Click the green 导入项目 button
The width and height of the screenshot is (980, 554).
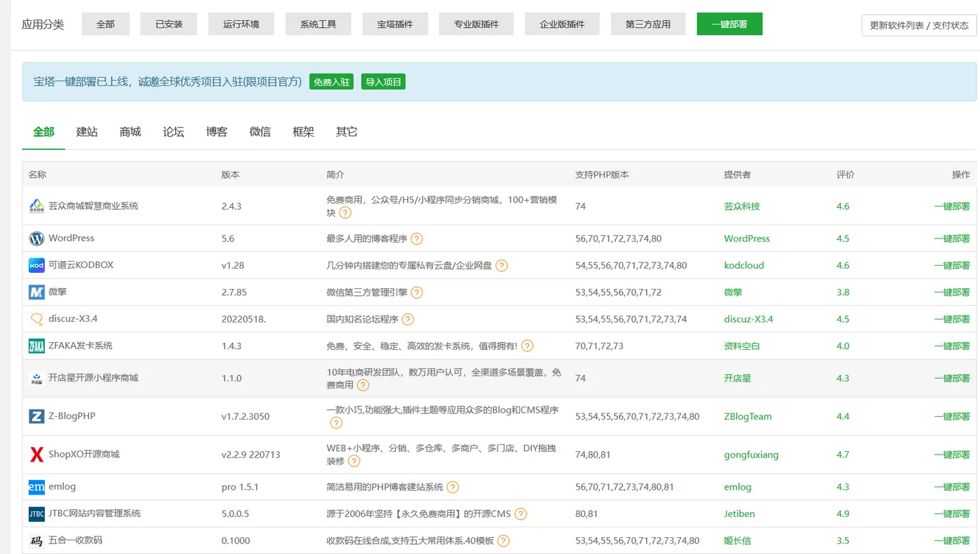[384, 82]
